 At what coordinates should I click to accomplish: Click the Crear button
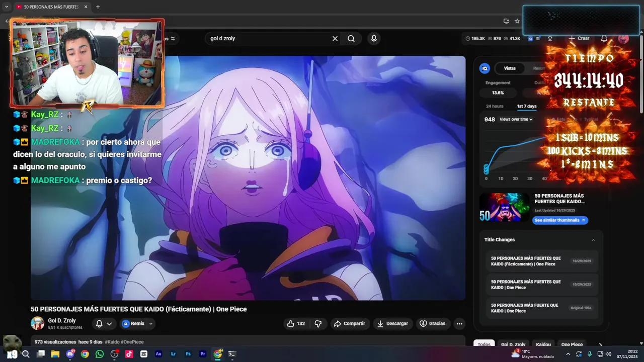(x=579, y=39)
